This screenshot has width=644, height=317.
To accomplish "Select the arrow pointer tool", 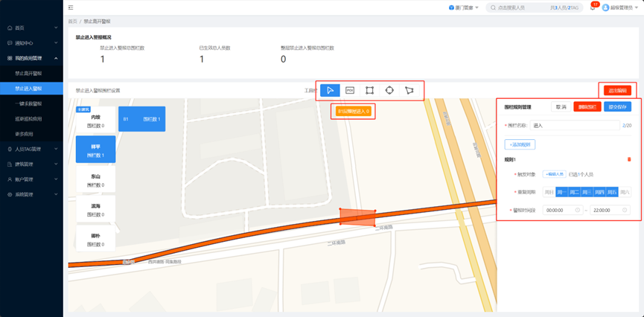I will (330, 91).
